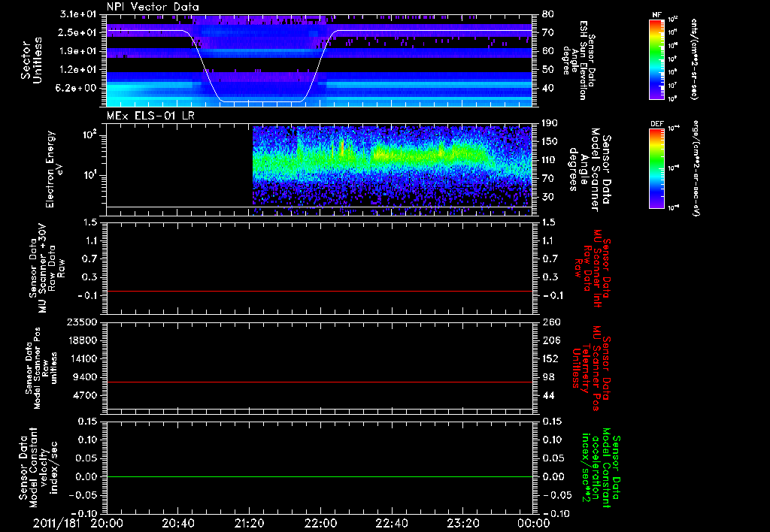Click the 80 degree sun elevation tick
The image size is (770, 532).
point(548,14)
